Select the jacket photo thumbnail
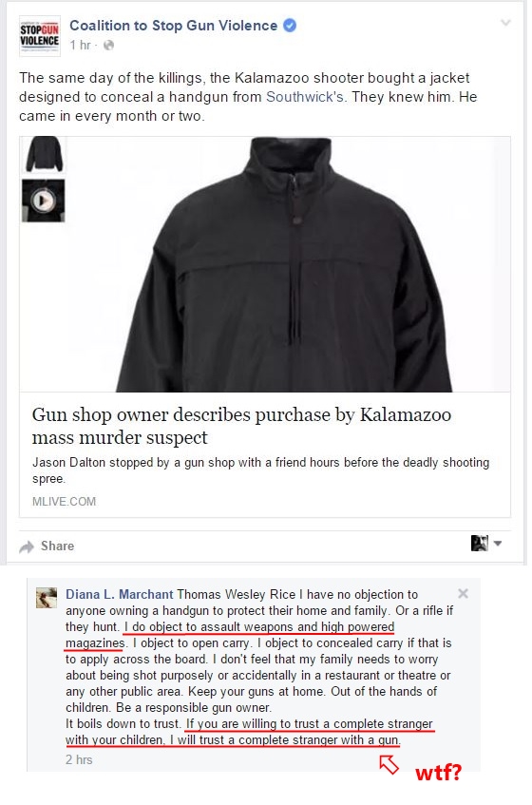Viewport: 532px width, 805px height. pos(44,155)
